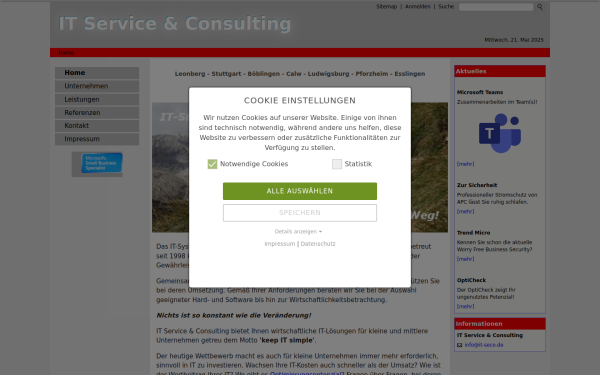Click the Anmelden link
The image size is (600, 375).
pos(417,7)
